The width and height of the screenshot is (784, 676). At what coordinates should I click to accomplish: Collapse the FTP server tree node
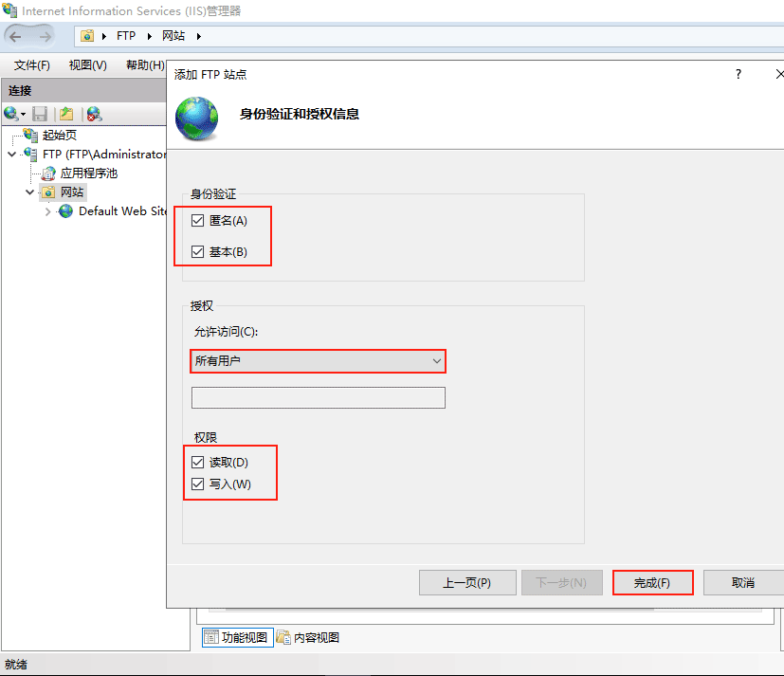coord(12,155)
